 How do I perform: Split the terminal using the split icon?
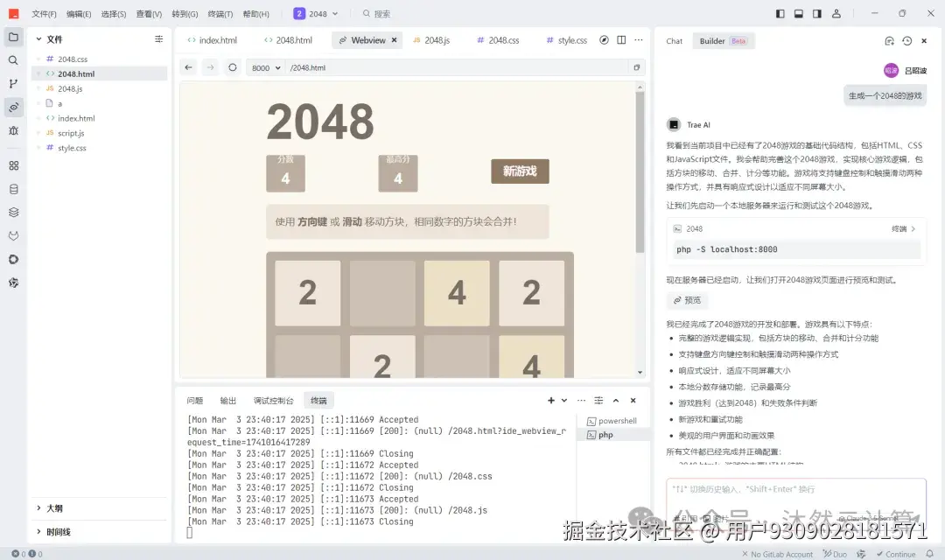point(598,400)
